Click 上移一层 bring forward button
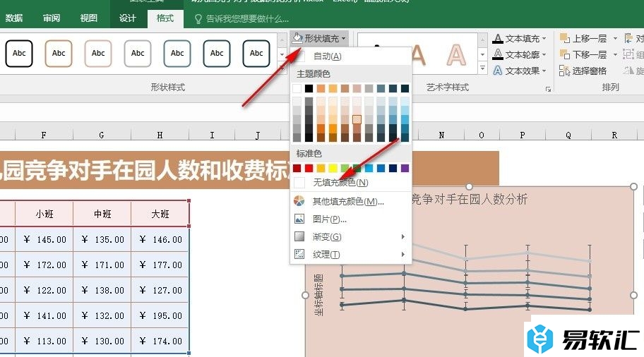The image size is (644, 357). pyautogui.click(x=584, y=39)
